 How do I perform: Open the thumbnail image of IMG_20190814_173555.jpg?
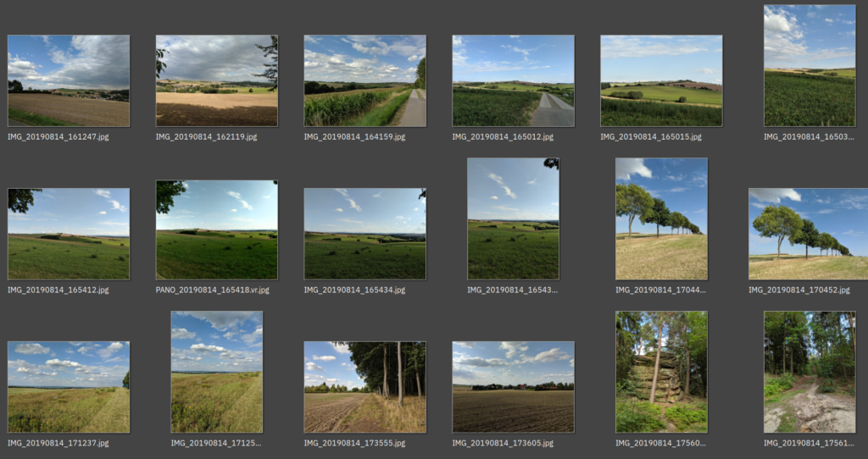(x=364, y=387)
